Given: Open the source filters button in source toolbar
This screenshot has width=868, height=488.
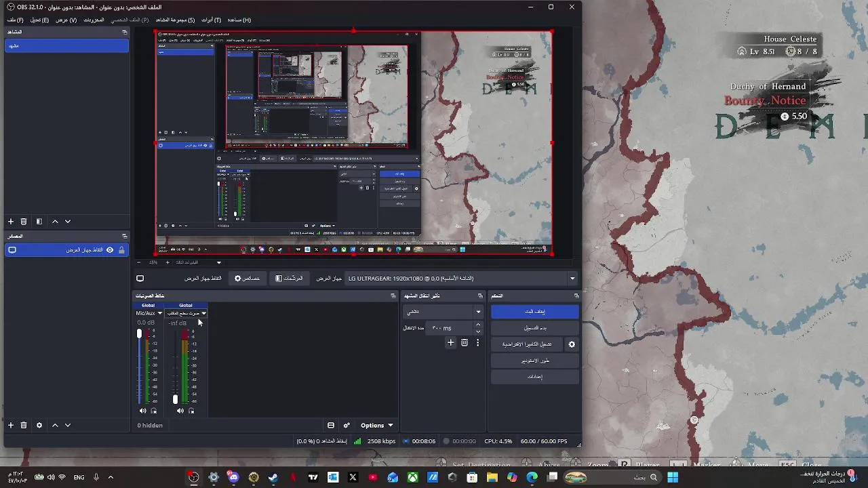Looking at the screenshot, I should [x=290, y=279].
